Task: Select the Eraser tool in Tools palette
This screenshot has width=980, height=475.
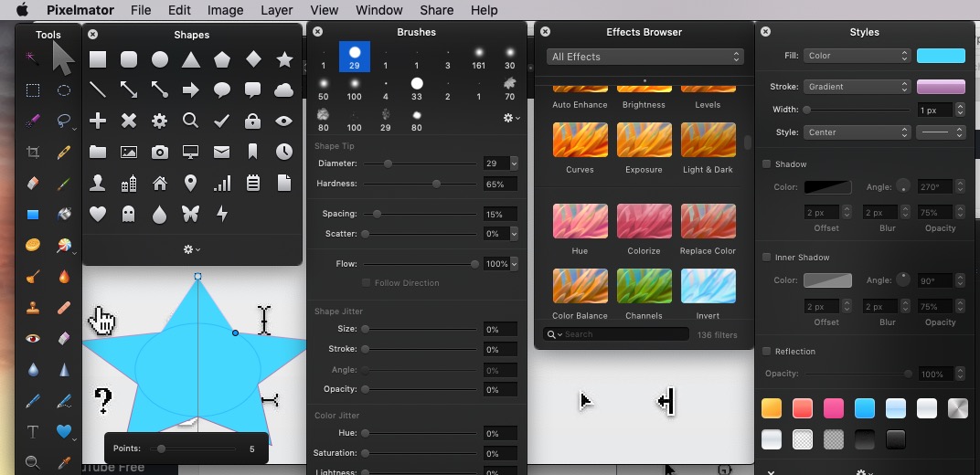Action: 33,183
